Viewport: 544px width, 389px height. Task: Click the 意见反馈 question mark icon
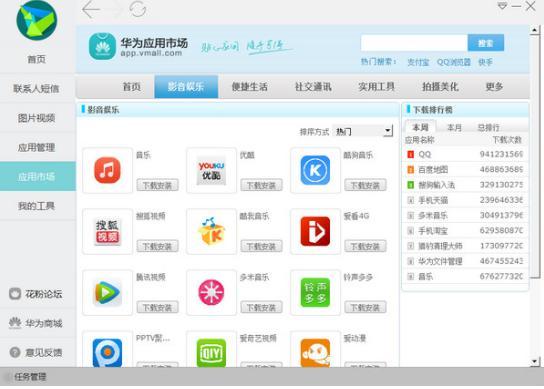coord(15,352)
